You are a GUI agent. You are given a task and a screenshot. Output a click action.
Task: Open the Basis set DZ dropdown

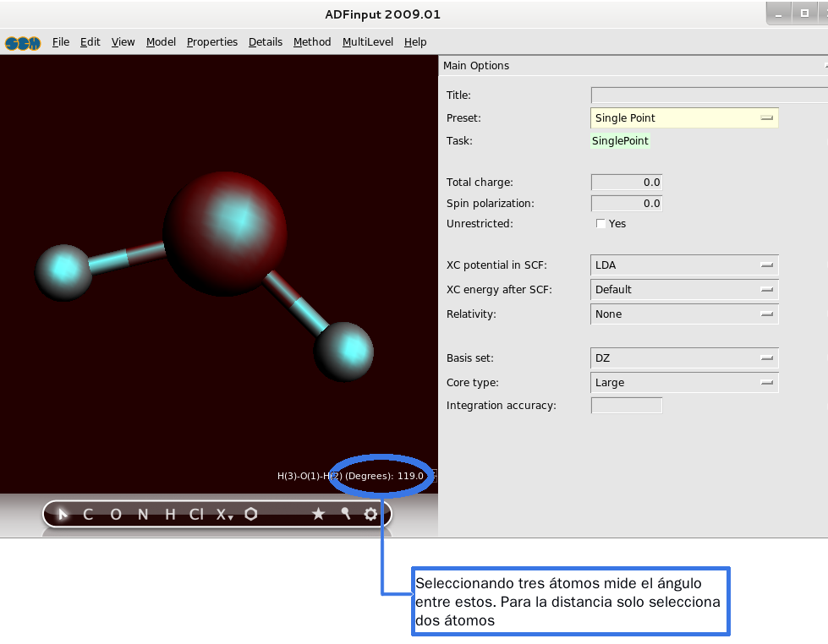tap(683, 358)
